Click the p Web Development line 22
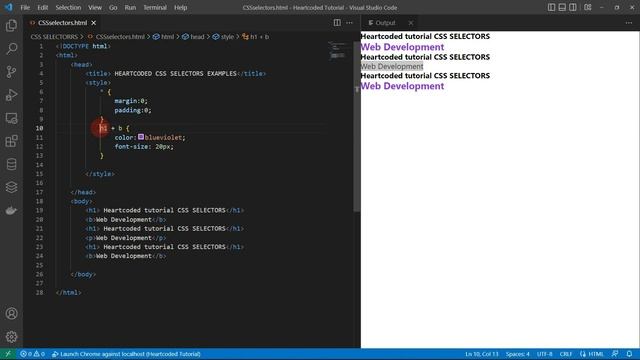640x360 pixels. (126, 238)
